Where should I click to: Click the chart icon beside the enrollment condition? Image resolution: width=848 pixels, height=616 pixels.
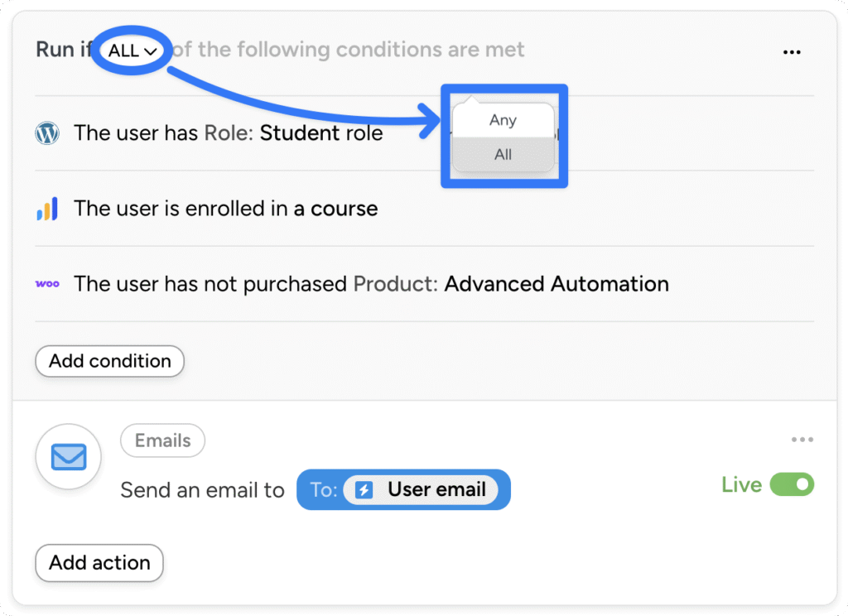[x=47, y=209]
